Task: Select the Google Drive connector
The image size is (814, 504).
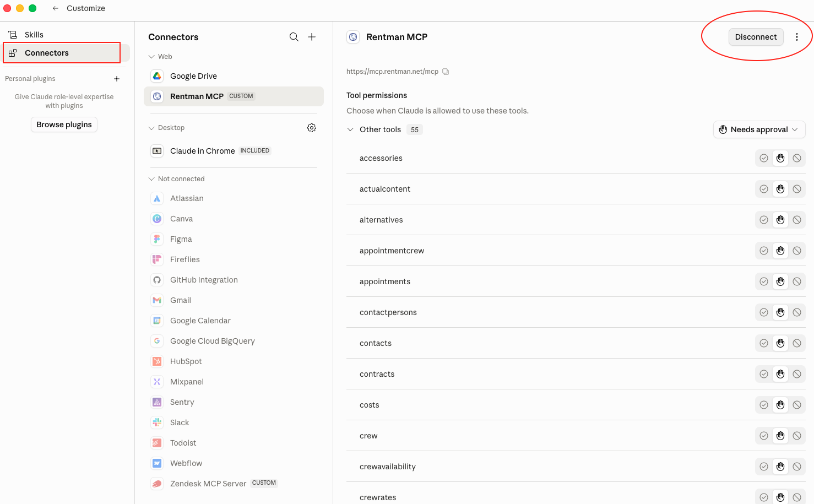Action: tap(234, 76)
